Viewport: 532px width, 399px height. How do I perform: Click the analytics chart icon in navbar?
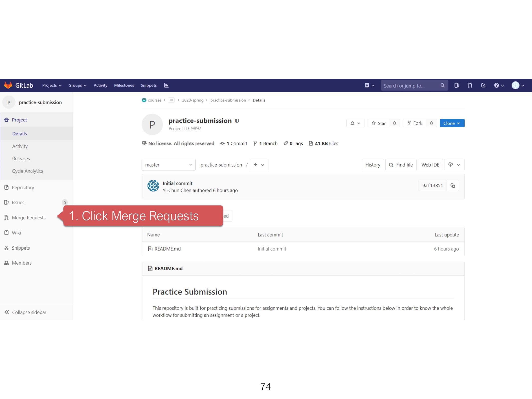click(x=166, y=85)
